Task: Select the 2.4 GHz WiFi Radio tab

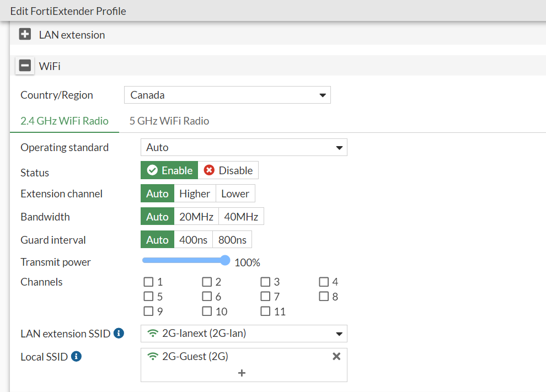Action: [65, 121]
